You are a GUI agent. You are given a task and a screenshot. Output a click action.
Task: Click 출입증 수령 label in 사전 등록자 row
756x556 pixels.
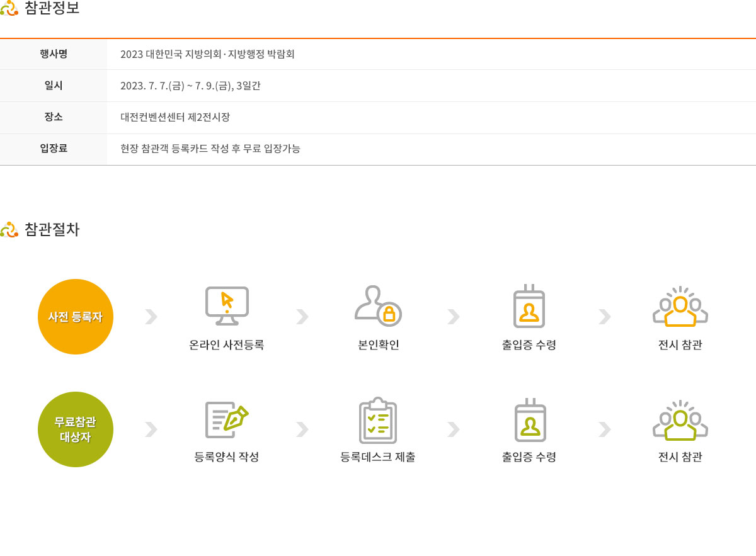coord(529,345)
